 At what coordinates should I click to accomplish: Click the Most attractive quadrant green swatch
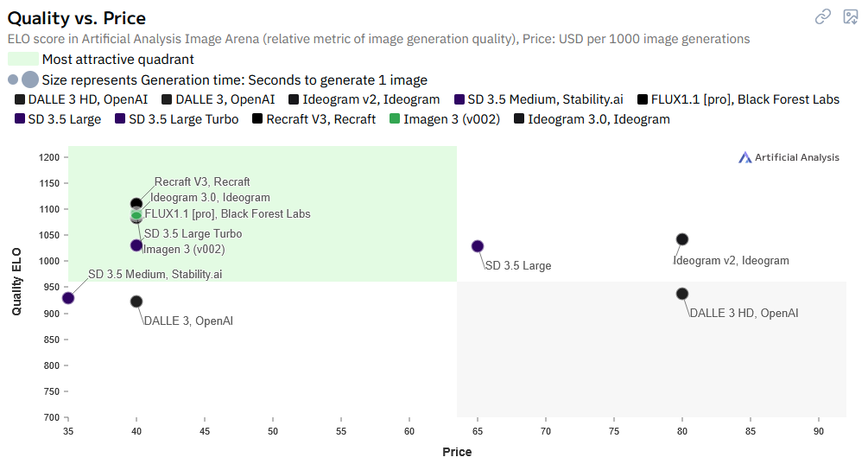click(22, 60)
